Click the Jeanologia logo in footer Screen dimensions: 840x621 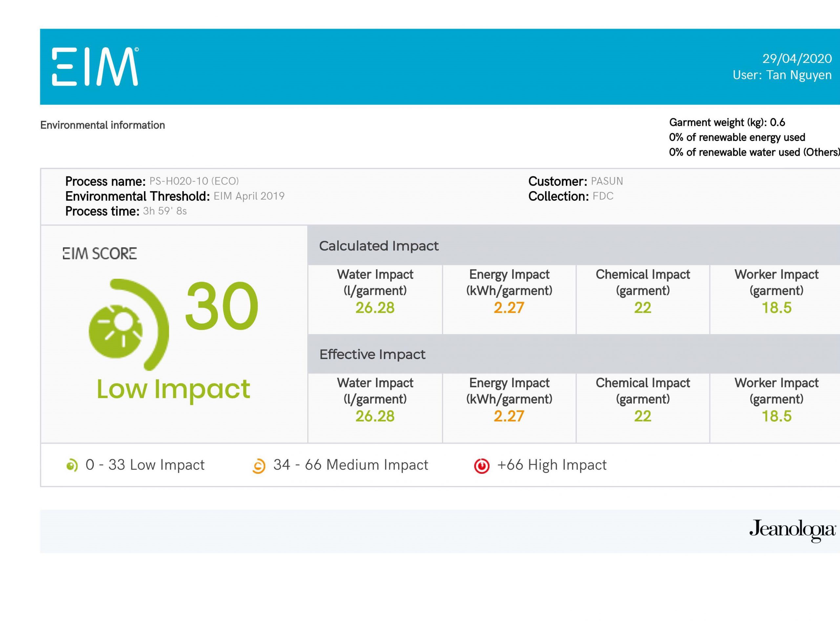(x=793, y=531)
